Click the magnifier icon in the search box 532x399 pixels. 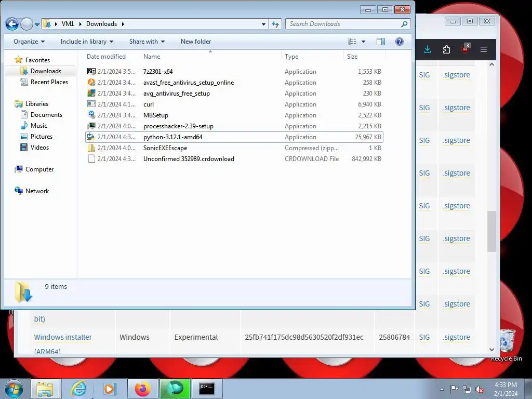[x=404, y=24]
